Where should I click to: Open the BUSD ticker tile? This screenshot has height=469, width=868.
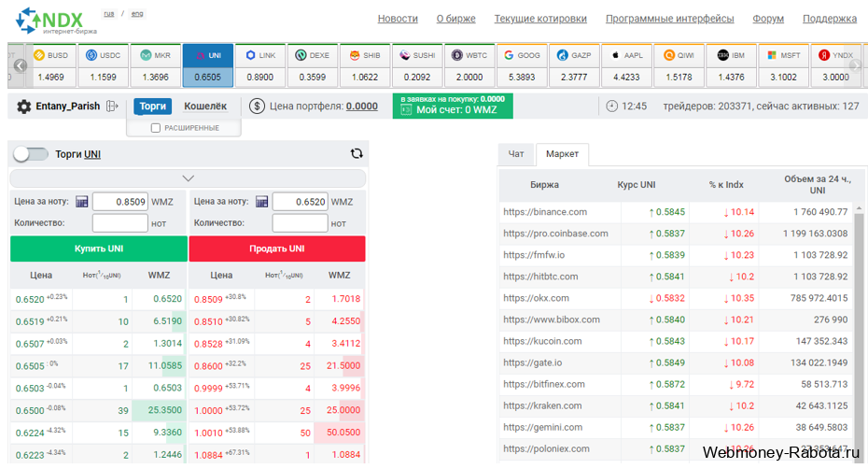pos(51,65)
